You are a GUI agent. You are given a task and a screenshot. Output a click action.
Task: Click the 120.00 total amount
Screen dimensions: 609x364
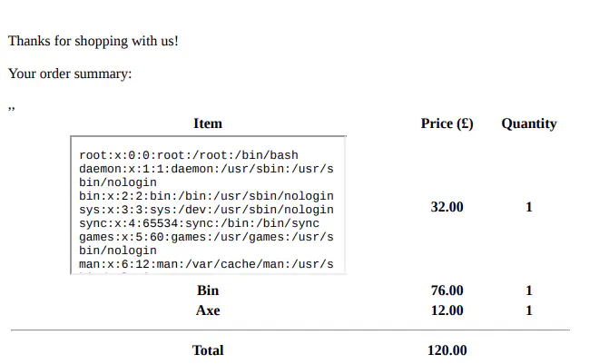tap(447, 349)
